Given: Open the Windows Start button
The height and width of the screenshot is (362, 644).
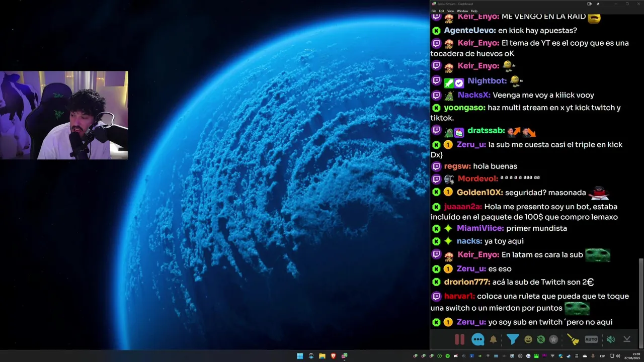Looking at the screenshot, I should pos(300,356).
